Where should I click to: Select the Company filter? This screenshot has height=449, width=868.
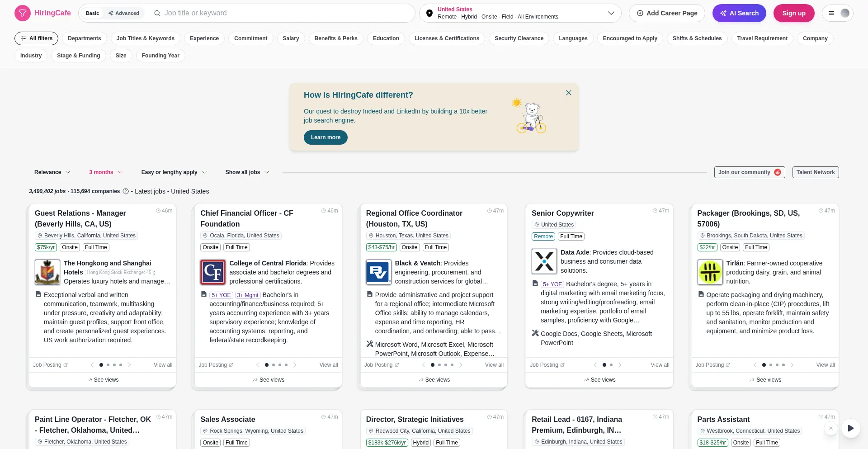[x=815, y=38]
